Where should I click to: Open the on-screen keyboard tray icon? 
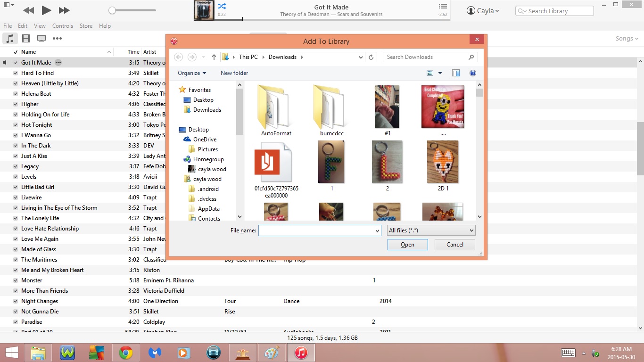(x=568, y=353)
